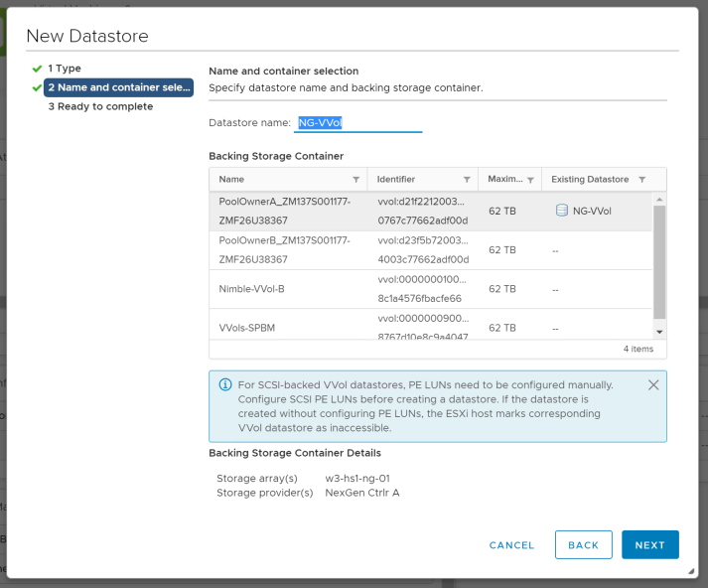This screenshot has height=588, width=708.
Task: Click the filter icon in Maximum size column
Action: (531, 180)
